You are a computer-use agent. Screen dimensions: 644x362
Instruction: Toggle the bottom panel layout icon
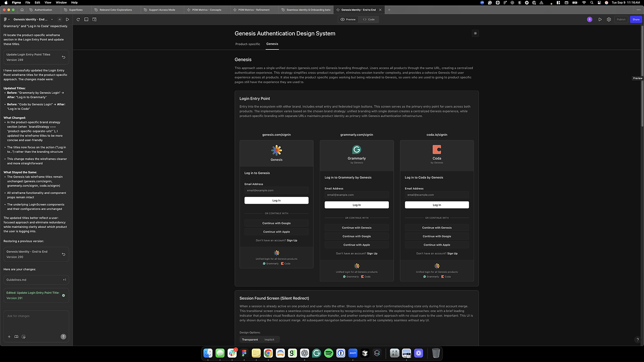pos(86,19)
